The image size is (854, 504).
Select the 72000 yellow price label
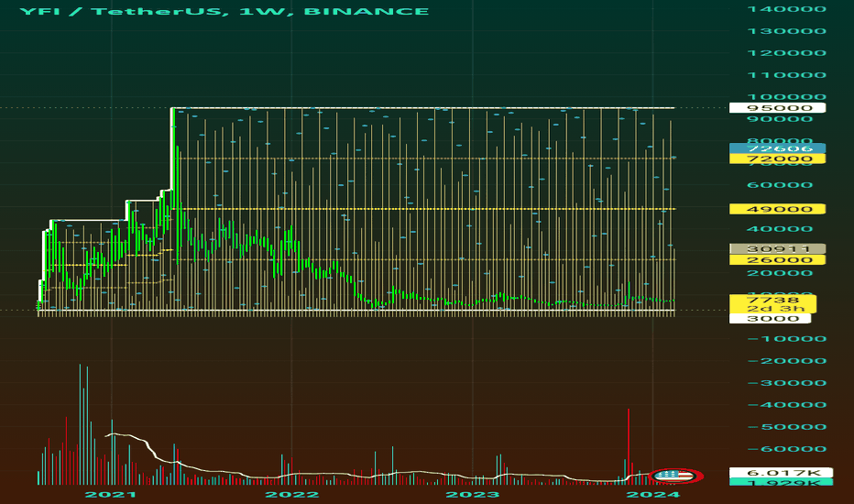777,159
